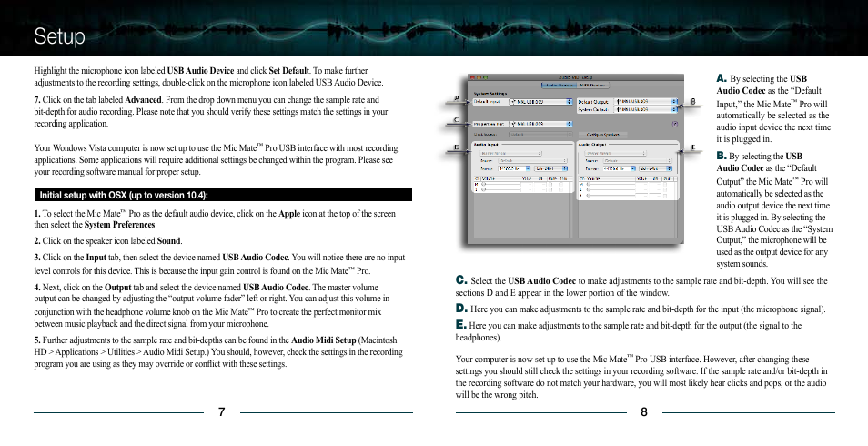Toggle Thru checkbox on Audio Input channel 1

coord(560,189)
